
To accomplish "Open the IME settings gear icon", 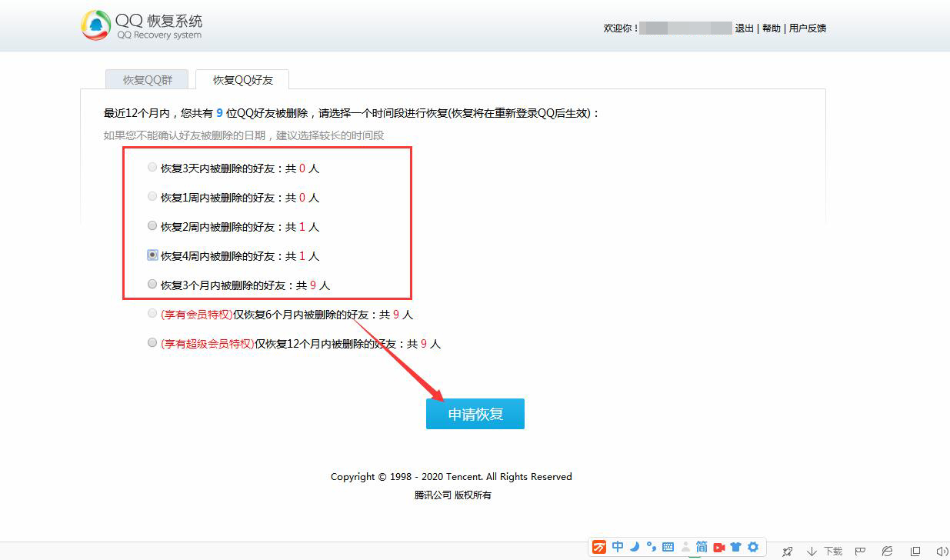I will (x=753, y=547).
